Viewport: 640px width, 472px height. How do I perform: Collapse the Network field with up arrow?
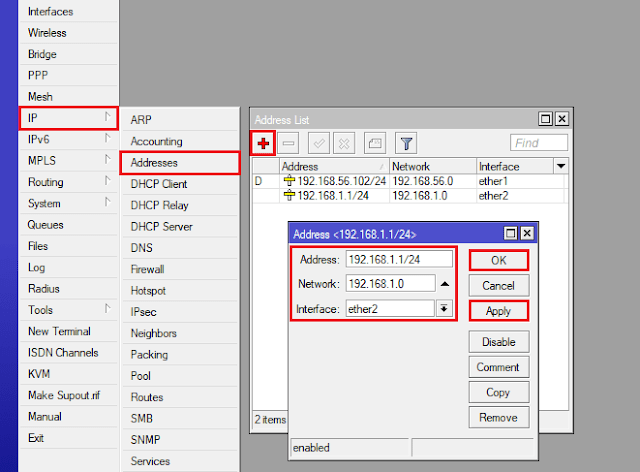click(445, 284)
